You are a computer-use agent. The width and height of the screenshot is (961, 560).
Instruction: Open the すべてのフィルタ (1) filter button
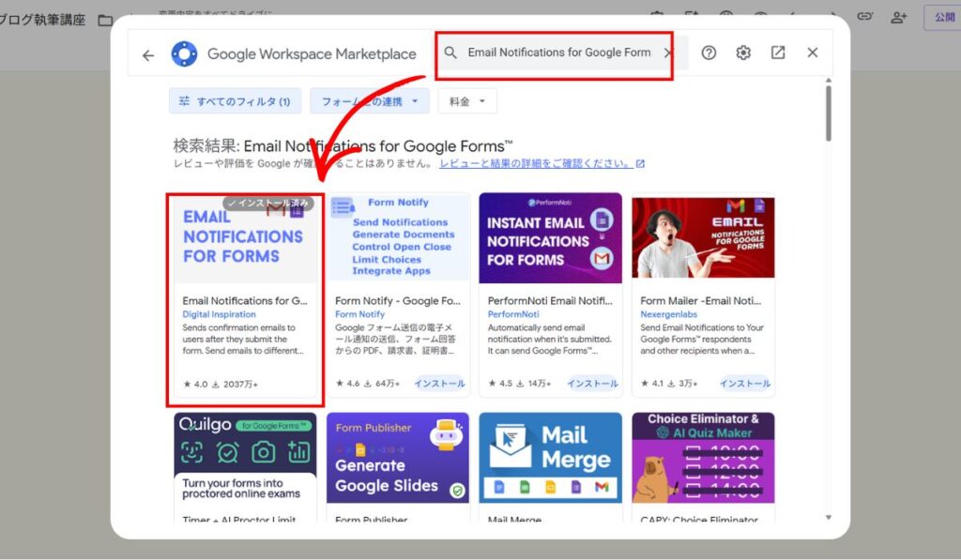[x=234, y=101]
